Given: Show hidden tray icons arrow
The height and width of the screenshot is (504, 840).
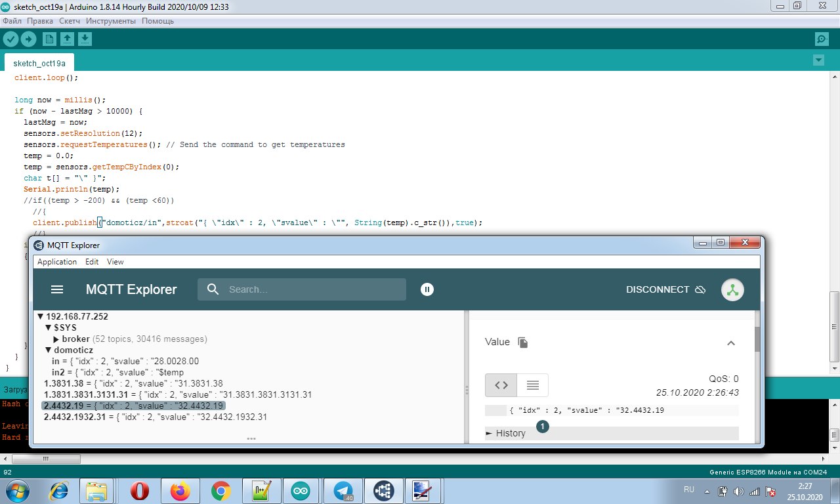Looking at the screenshot, I should 708,490.
